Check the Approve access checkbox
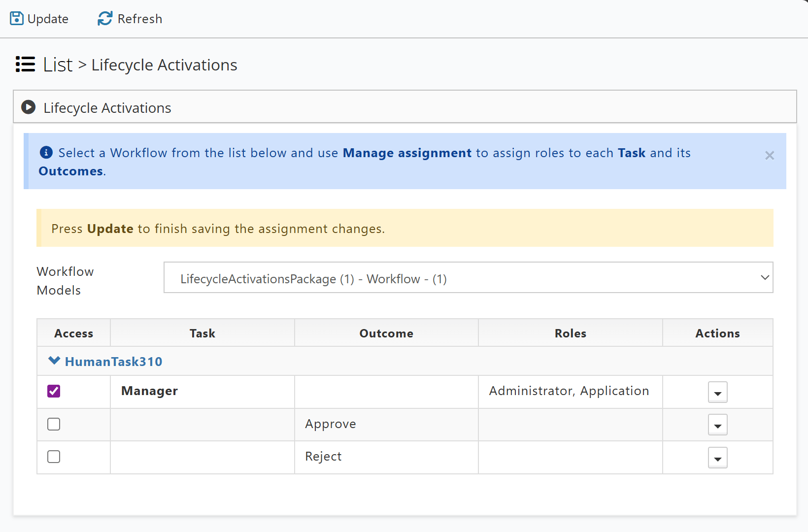Image resolution: width=808 pixels, height=532 pixels. [54, 424]
